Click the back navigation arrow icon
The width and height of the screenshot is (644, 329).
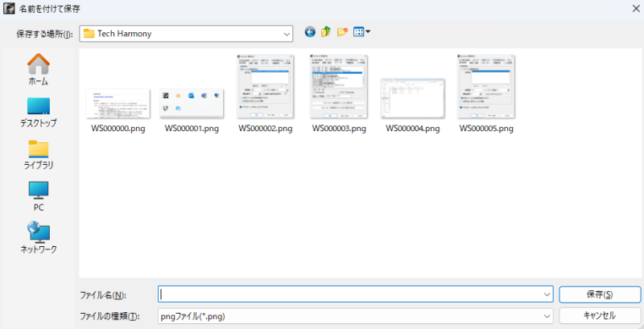(x=310, y=33)
